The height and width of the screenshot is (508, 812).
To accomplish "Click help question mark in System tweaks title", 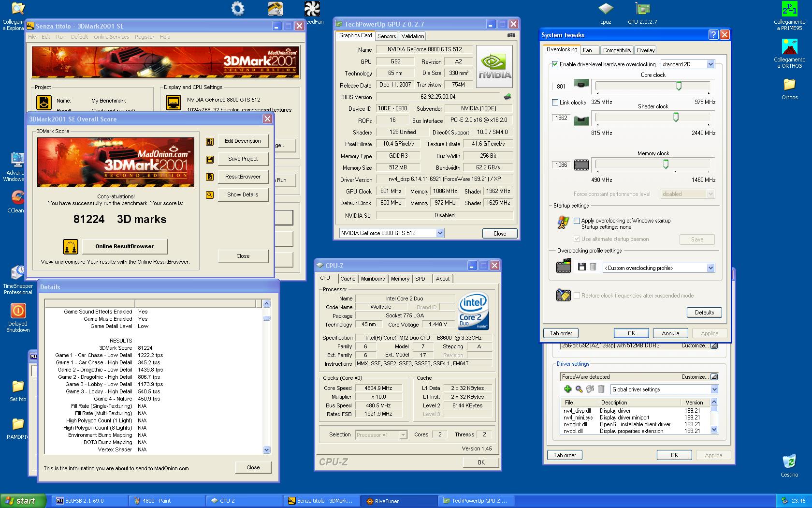I will click(713, 35).
